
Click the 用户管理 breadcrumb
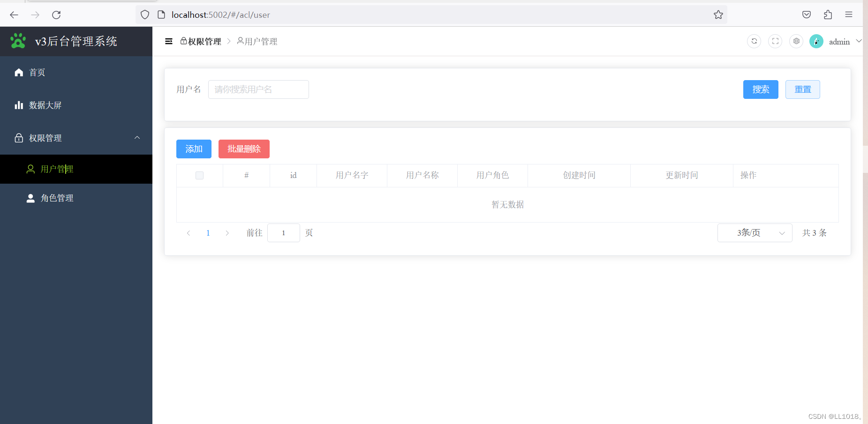pyautogui.click(x=257, y=42)
